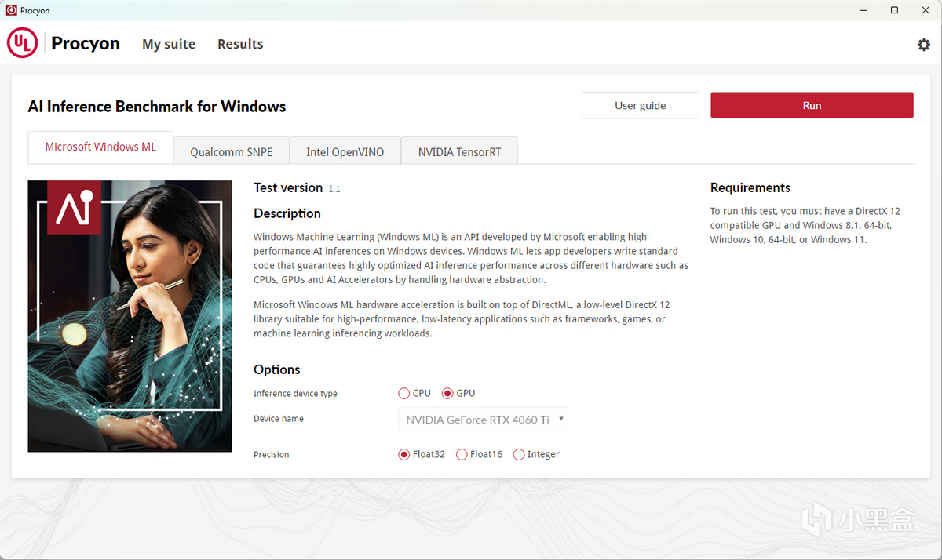Maximize the Procyon window
This screenshot has height=560, width=942.
click(x=894, y=10)
